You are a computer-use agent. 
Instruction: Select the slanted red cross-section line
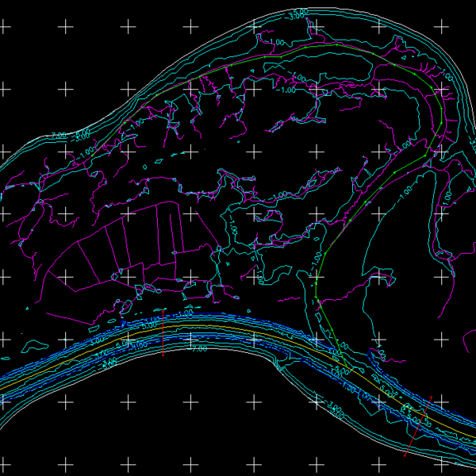[x=418, y=426]
